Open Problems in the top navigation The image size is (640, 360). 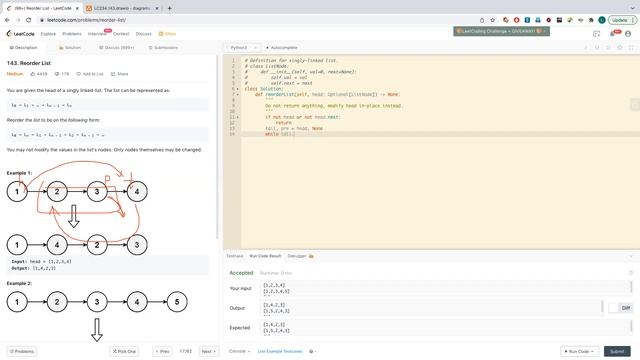click(x=72, y=34)
